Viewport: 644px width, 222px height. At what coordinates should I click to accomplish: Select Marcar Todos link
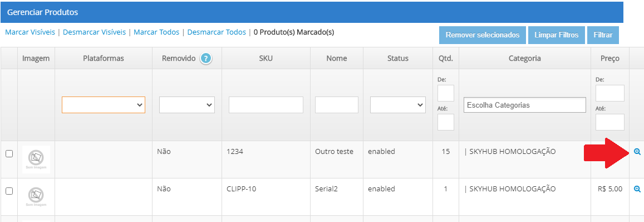(x=156, y=32)
